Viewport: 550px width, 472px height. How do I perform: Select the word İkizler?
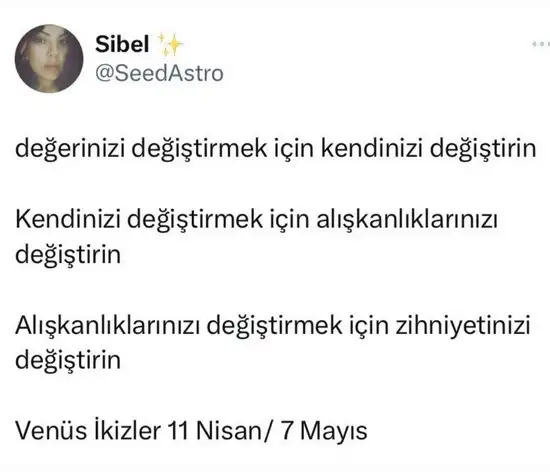127,430
